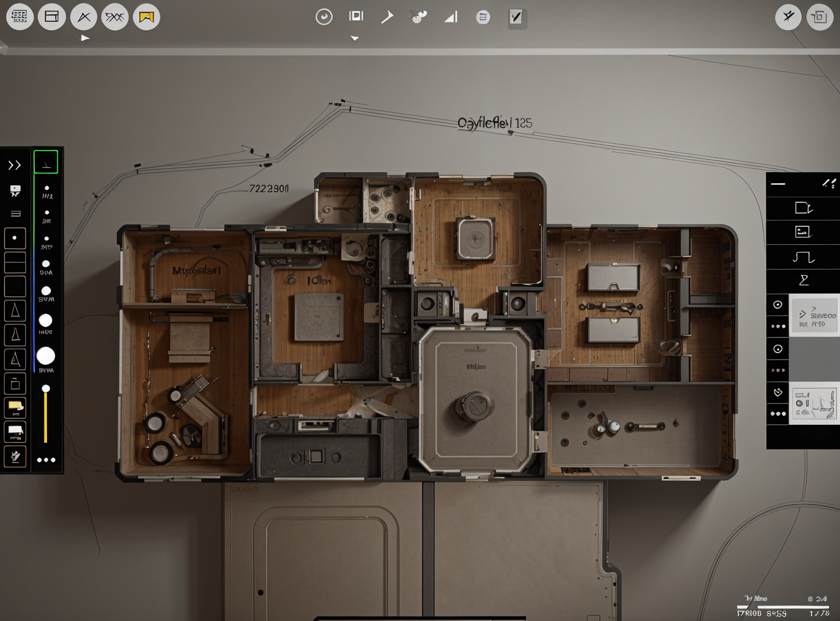Image resolution: width=840 pixels, height=621 pixels.
Task: Click the step waveform icon in right panel
Action: pyautogui.click(x=803, y=256)
